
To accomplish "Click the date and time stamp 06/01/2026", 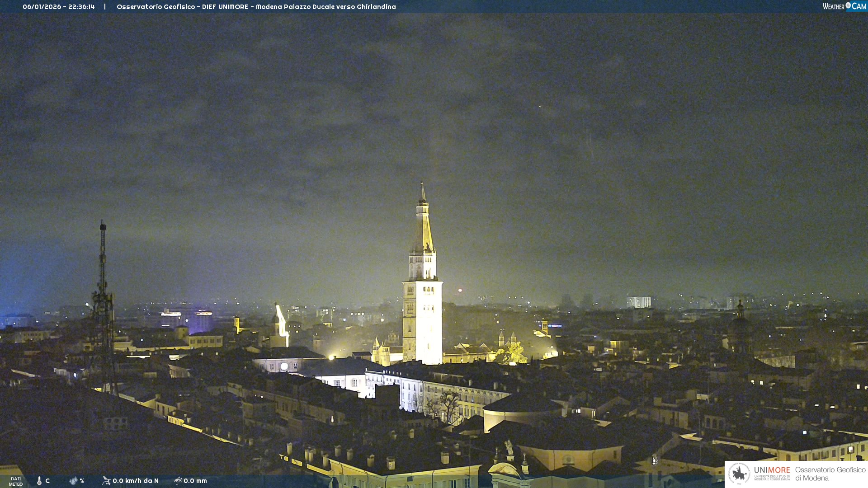I will pos(59,7).
